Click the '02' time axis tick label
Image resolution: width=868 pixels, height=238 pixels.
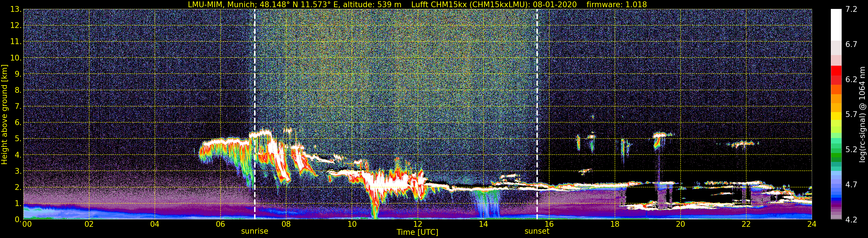click(x=89, y=224)
